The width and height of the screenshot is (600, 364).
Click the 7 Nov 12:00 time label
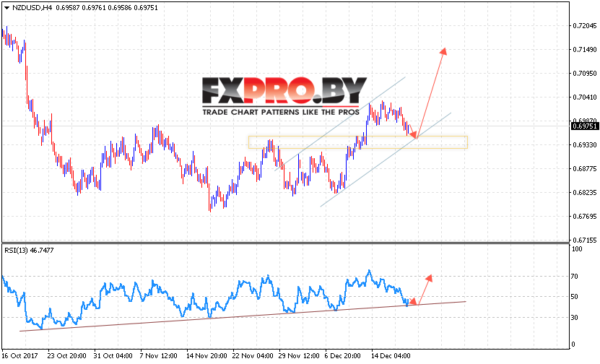pyautogui.click(x=159, y=355)
